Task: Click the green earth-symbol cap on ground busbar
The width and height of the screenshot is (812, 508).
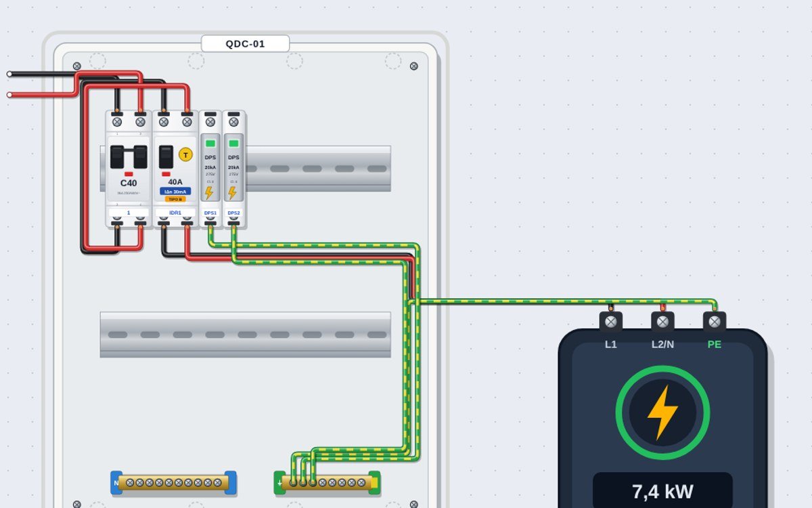Action: coord(279,483)
